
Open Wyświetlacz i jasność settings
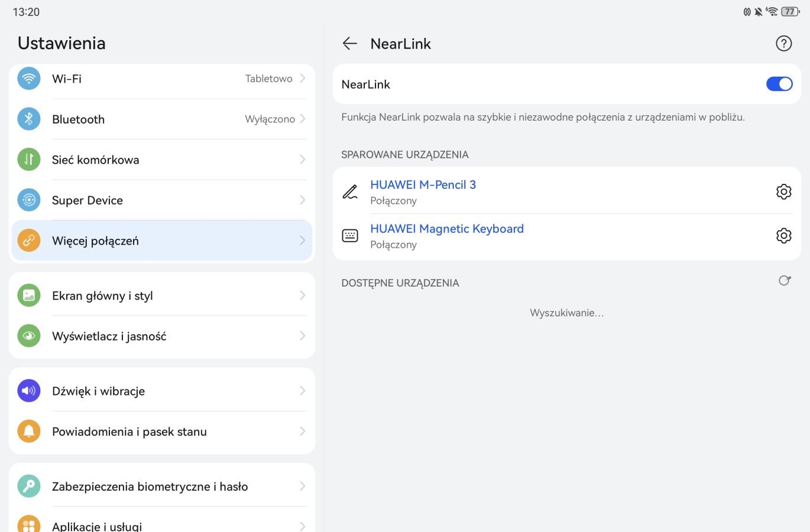(x=162, y=336)
